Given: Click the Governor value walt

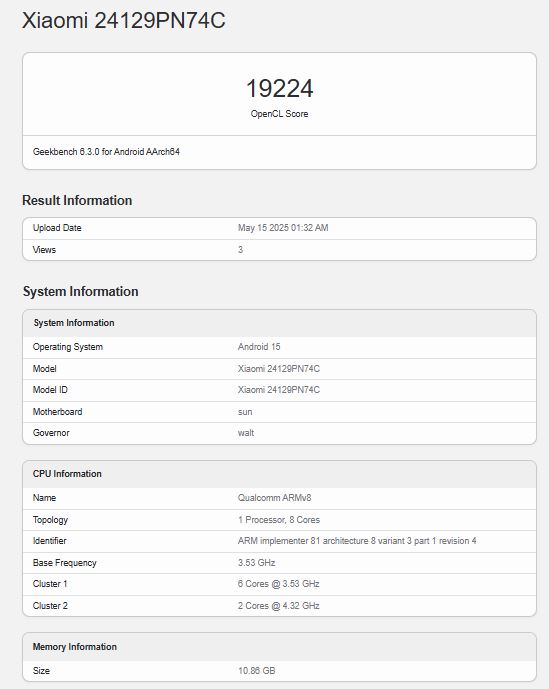Looking at the screenshot, I should (246, 433).
